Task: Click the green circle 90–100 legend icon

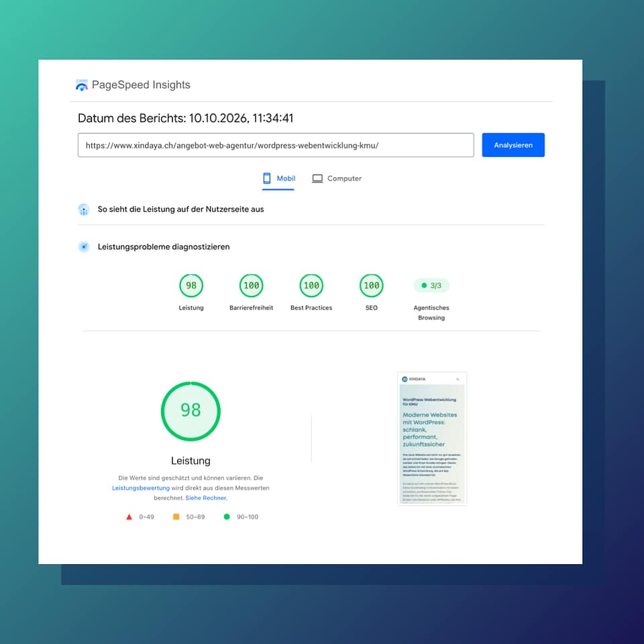Action: pyautogui.click(x=227, y=517)
